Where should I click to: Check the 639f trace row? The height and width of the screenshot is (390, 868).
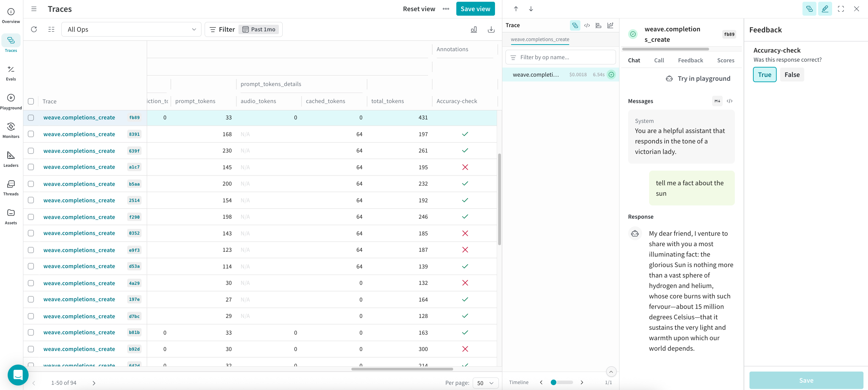click(x=31, y=151)
